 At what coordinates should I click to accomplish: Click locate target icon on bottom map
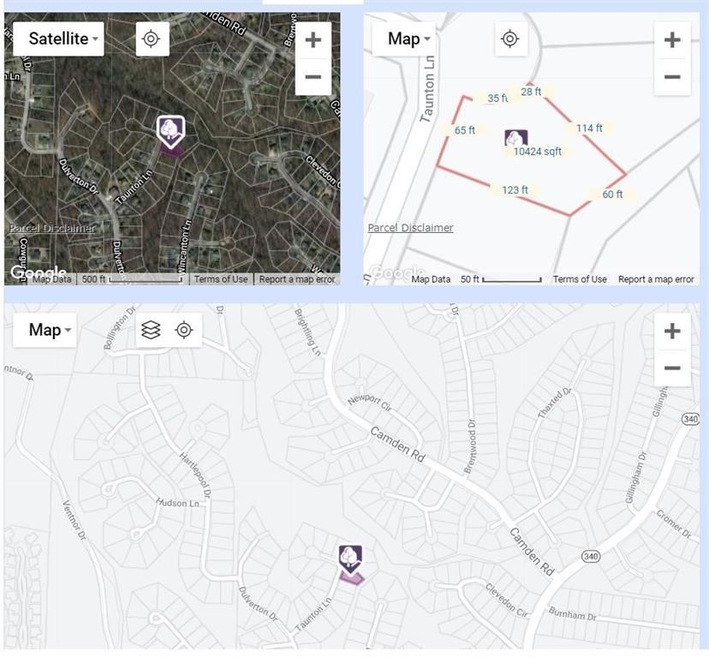pos(183,330)
